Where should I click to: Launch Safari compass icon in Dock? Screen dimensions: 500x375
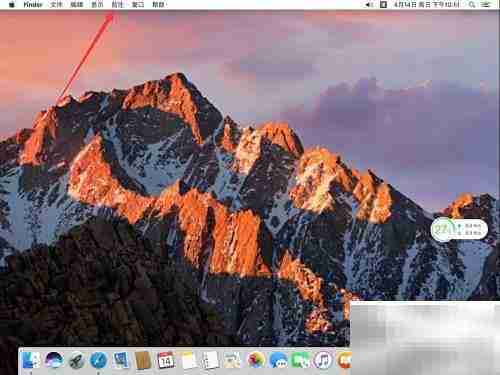pos(99,361)
